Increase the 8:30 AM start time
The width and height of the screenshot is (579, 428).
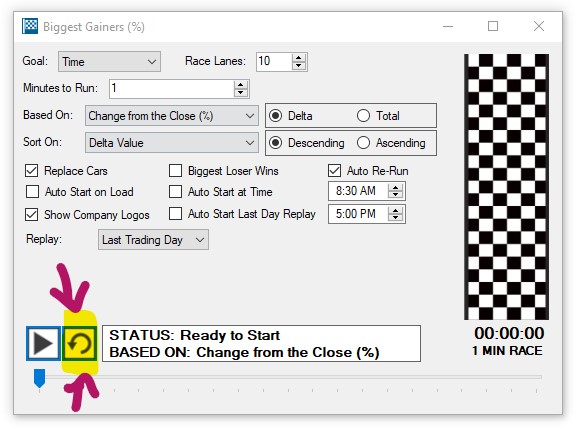pyautogui.click(x=395, y=187)
